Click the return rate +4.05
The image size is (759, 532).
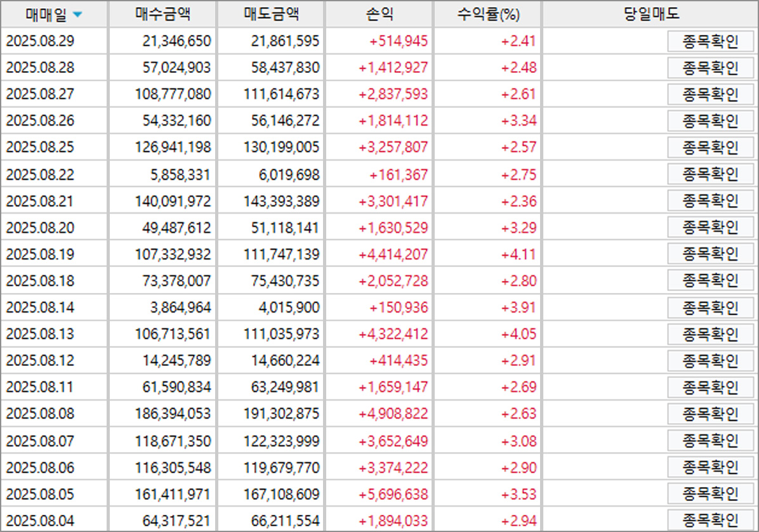pos(518,334)
